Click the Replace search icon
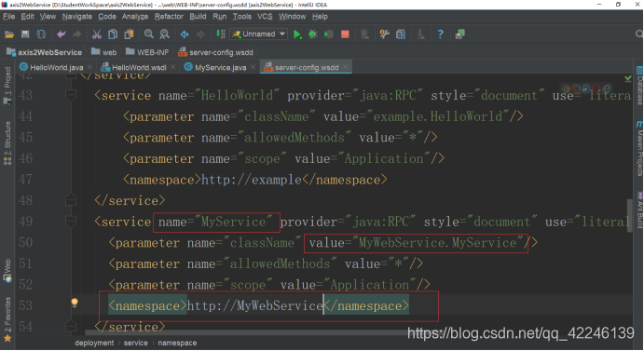The width and height of the screenshot is (644, 351). [x=164, y=34]
